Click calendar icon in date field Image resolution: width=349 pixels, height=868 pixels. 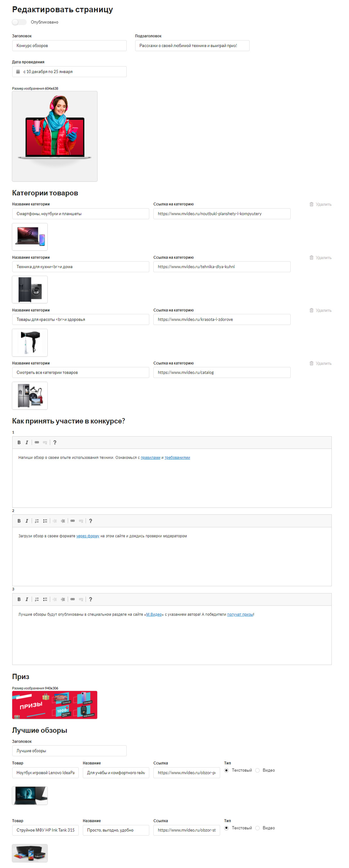coord(18,72)
